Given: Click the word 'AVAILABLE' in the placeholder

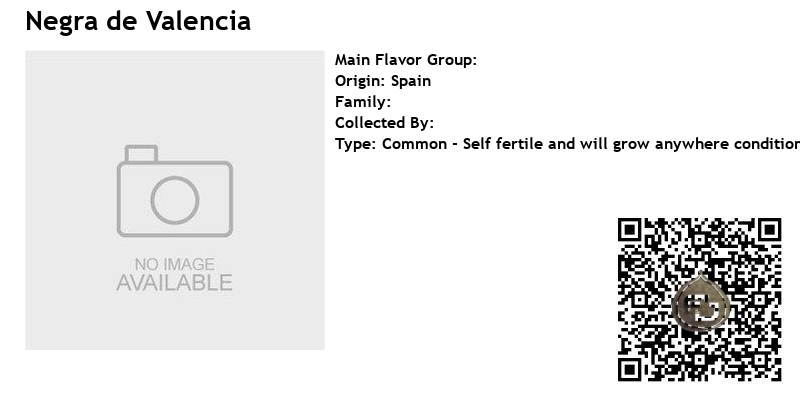Looking at the screenshot, I should [x=175, y=283].
